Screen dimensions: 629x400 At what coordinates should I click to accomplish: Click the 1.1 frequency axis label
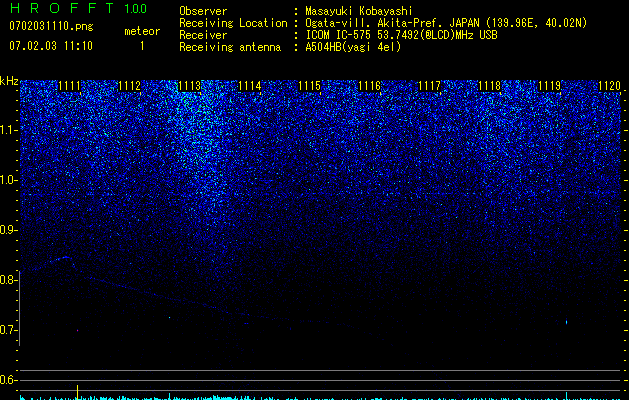[x=8, y=130]
